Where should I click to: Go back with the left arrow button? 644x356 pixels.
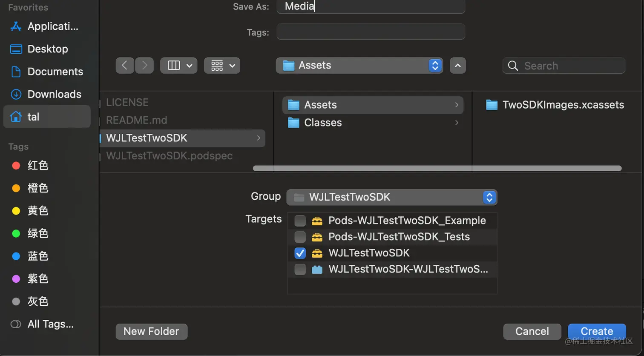(x=125, y=66)
